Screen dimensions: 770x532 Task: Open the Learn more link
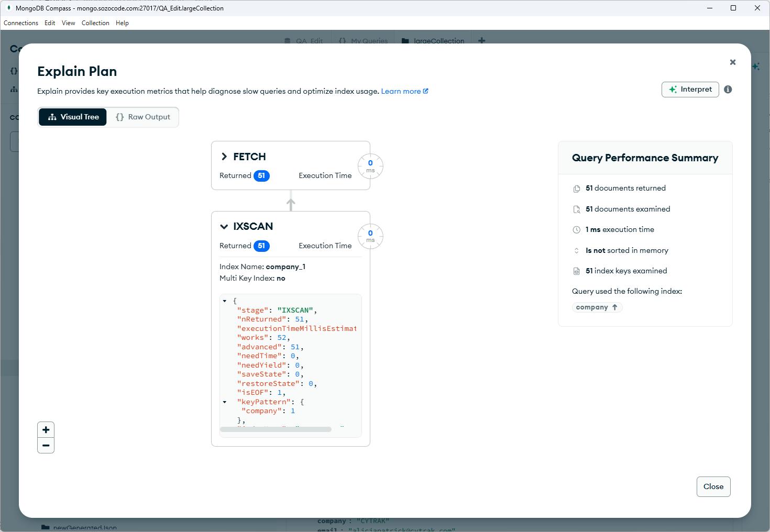tap(404, 91)
